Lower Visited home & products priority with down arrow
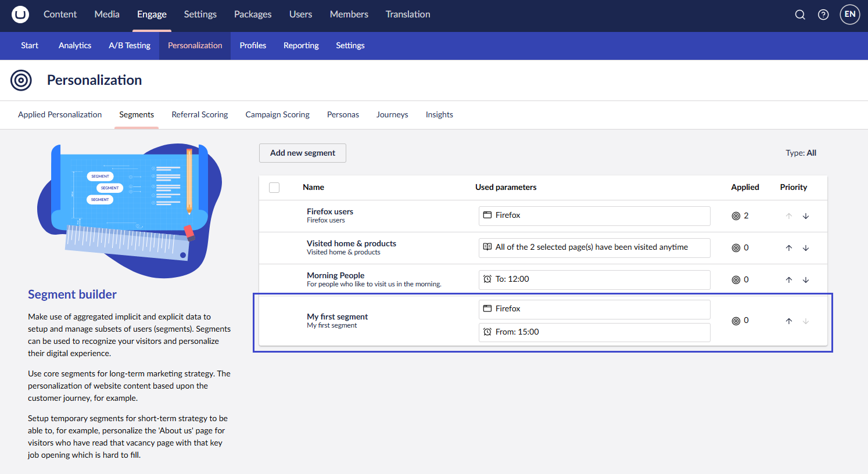The width and height of the screenshot is (868, 474). [806, 247]
